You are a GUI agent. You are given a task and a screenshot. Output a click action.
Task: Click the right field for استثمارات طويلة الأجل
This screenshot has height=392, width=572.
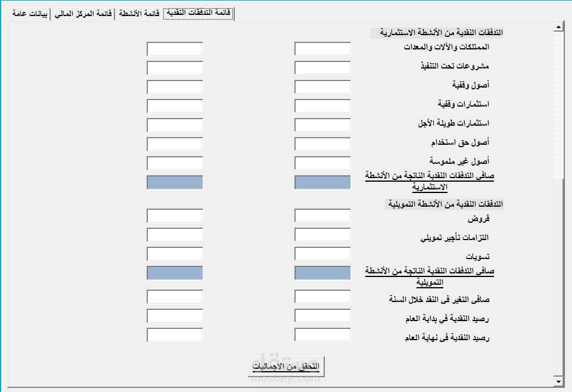click(322, 125)
